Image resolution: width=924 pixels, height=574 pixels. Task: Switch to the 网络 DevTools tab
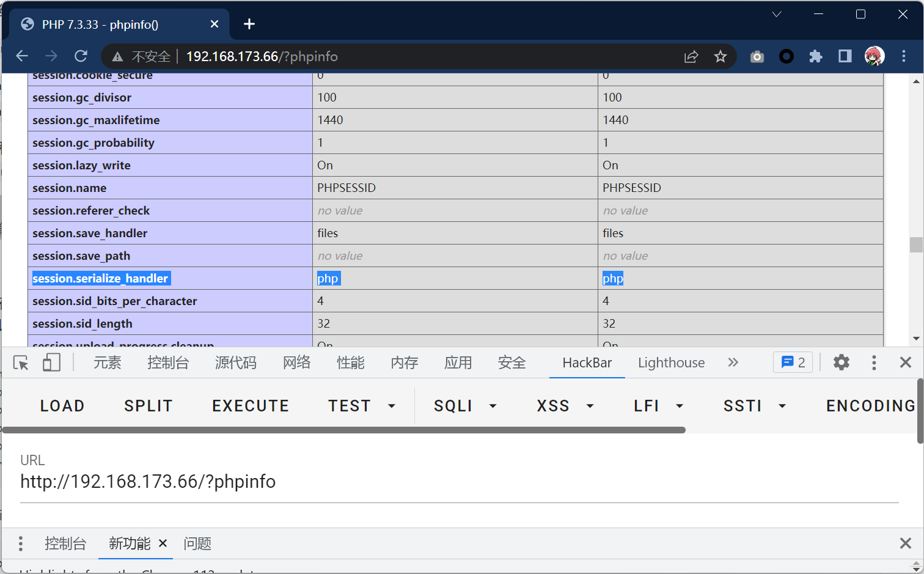point(296,362)
